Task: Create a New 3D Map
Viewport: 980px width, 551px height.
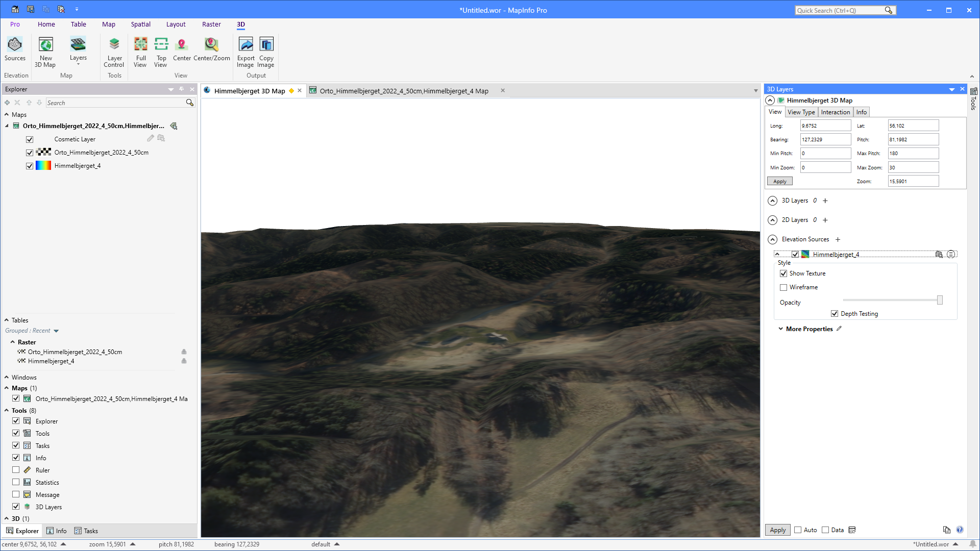Action: click(x=45, y=51)
